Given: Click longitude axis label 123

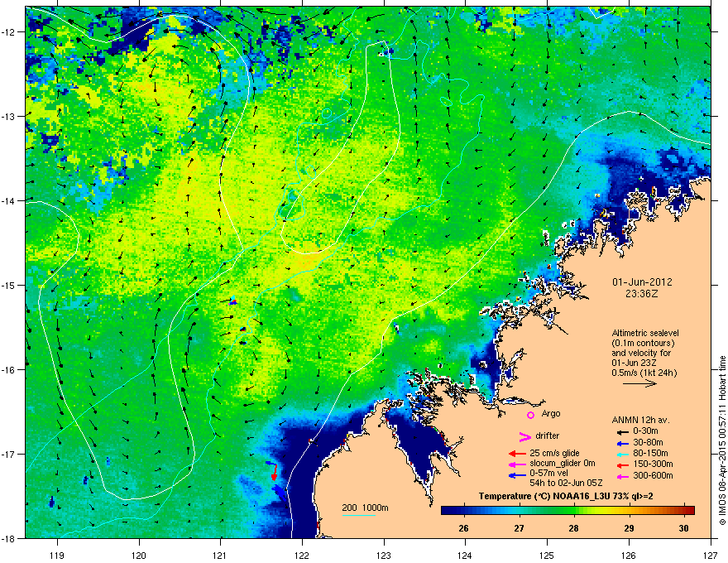Looking at the screenshot, I should [x=384, y=556].
